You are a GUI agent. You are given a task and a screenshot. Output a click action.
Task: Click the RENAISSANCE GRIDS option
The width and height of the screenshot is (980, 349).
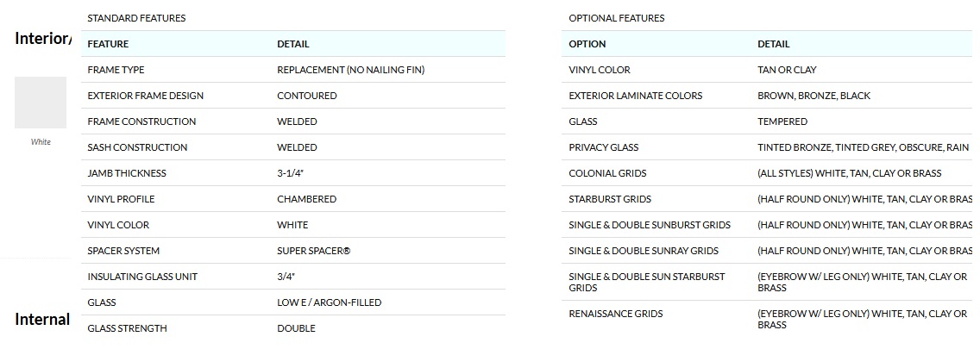click(x=614, y=314)
